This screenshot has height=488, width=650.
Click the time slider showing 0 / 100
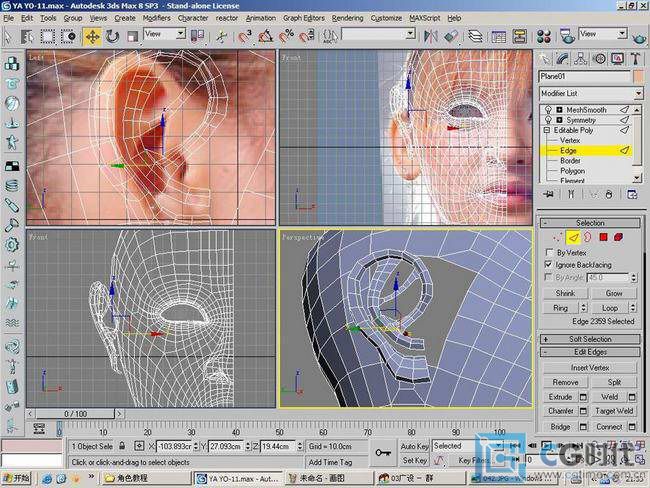75,414
